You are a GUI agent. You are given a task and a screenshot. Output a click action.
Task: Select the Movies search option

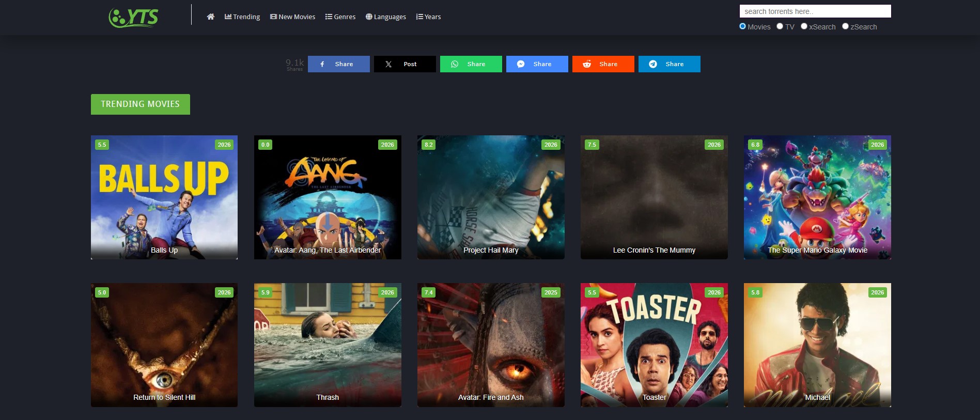click(x=743, y=26)
